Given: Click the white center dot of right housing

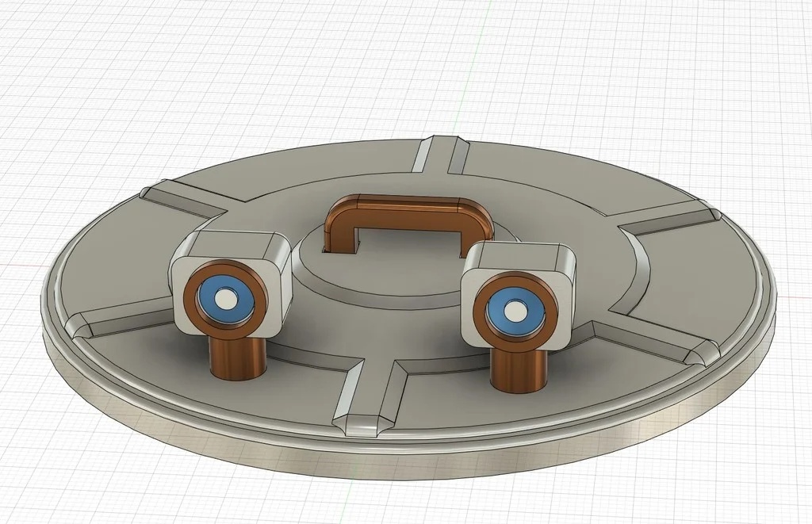Looking at the screenshot, I should [x=514, y=311].
